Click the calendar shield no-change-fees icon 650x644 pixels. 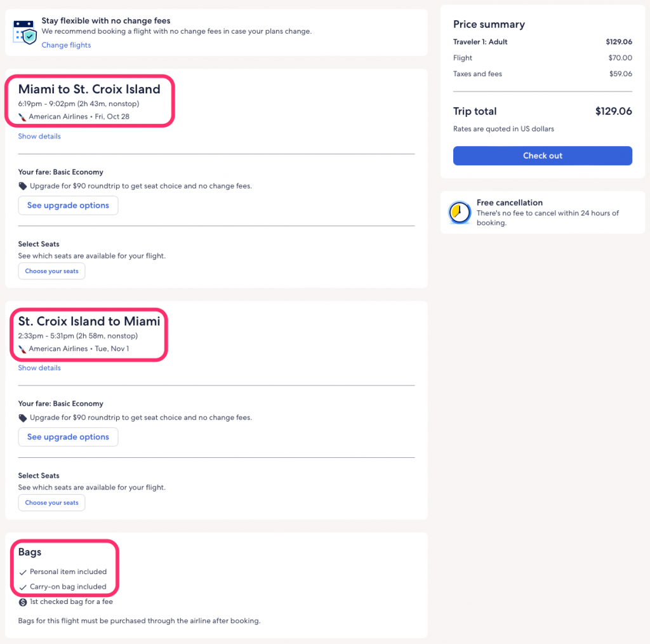coord(25,32)
